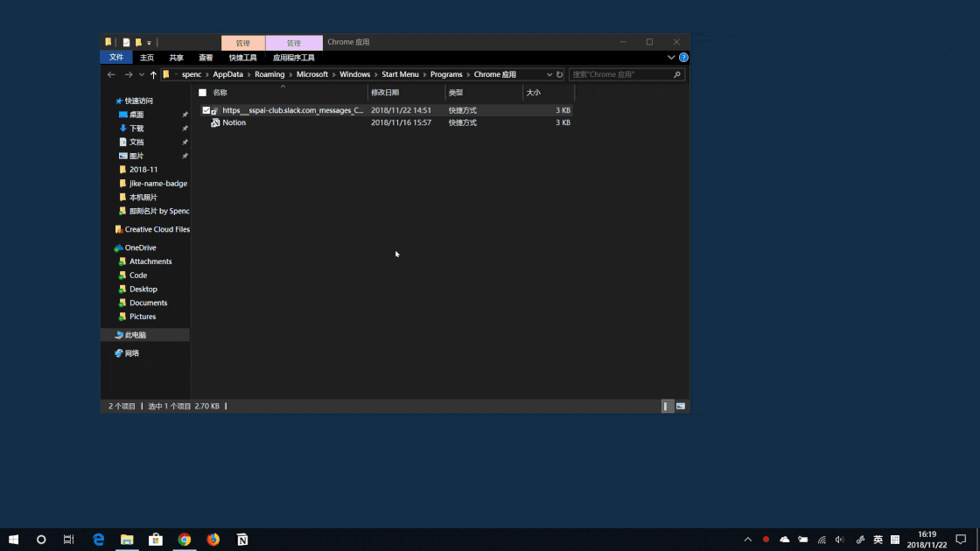This screenshot has height=551, width=980.
Task: Open Creative Cloud Files in sidebar
Action: pyautogui.click(x=157, y=229)
